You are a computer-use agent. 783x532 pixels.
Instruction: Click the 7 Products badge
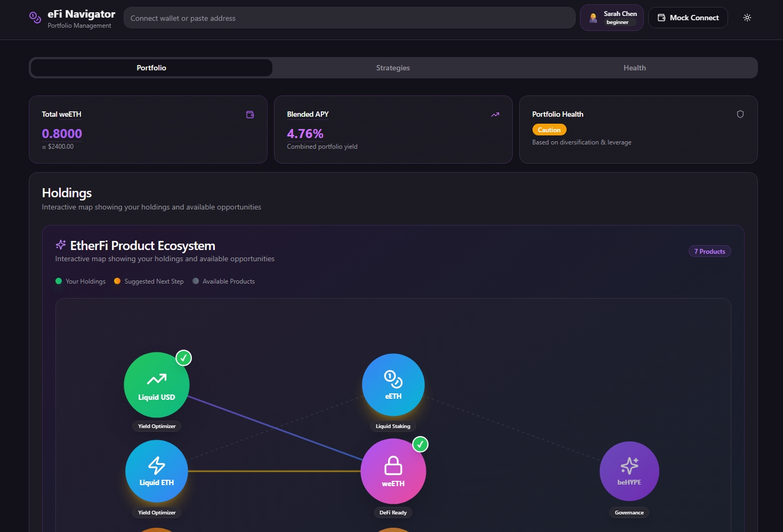click(x=709, y=251)
